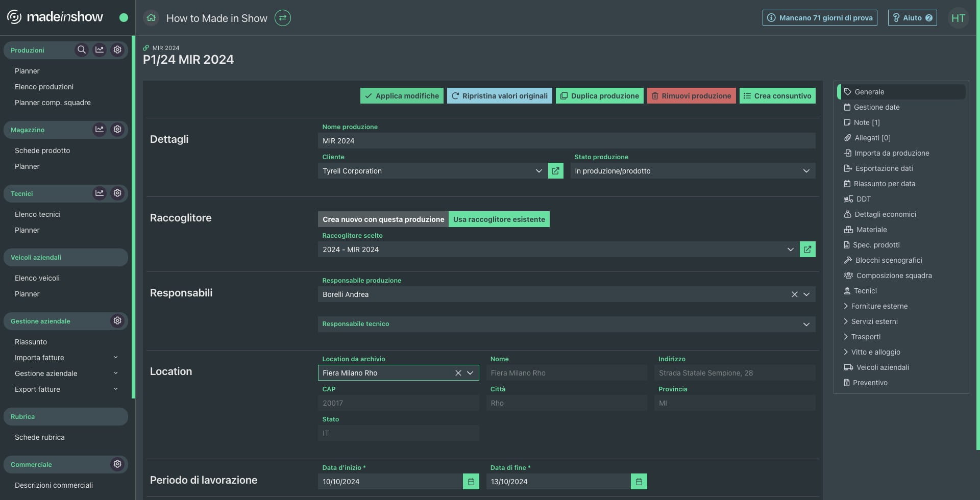The image size is (980, 500).
Task: Open the Preventivo section
Action: point(865,383)
